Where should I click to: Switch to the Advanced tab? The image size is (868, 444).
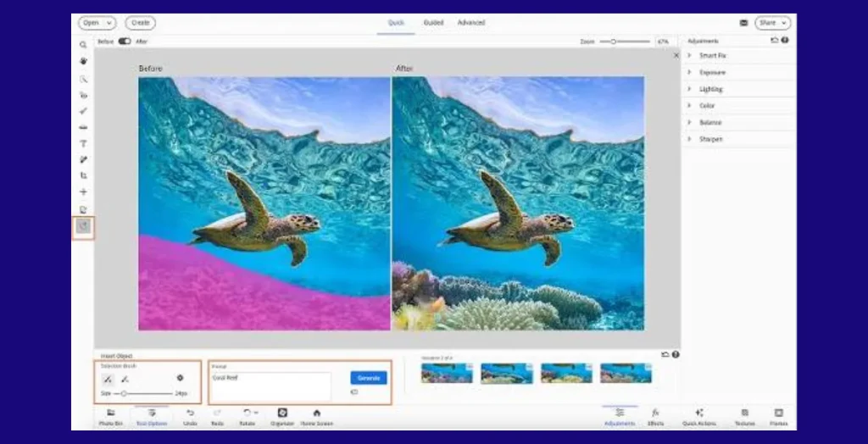pos(471,23)
